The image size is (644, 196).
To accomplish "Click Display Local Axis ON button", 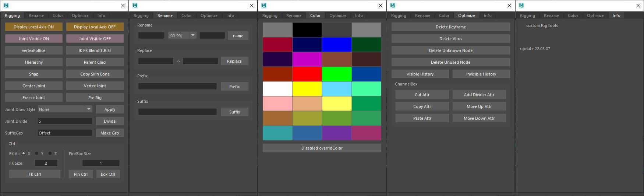I will click(x=33, y=27).
